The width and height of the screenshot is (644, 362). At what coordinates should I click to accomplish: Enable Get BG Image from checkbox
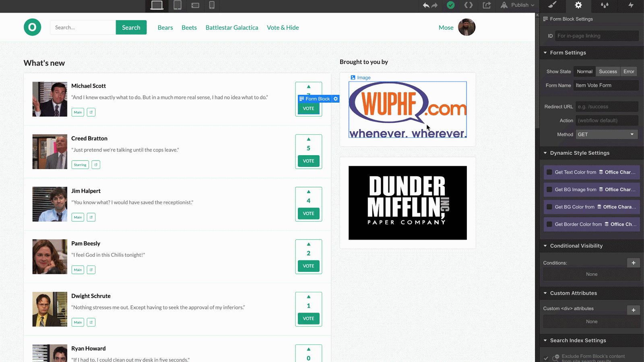[x=549, y=189]
